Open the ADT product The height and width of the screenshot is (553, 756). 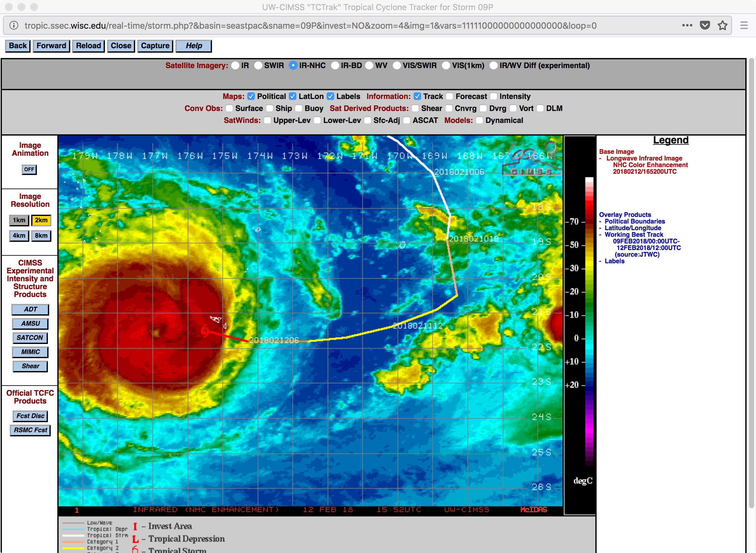pos(30,310)
